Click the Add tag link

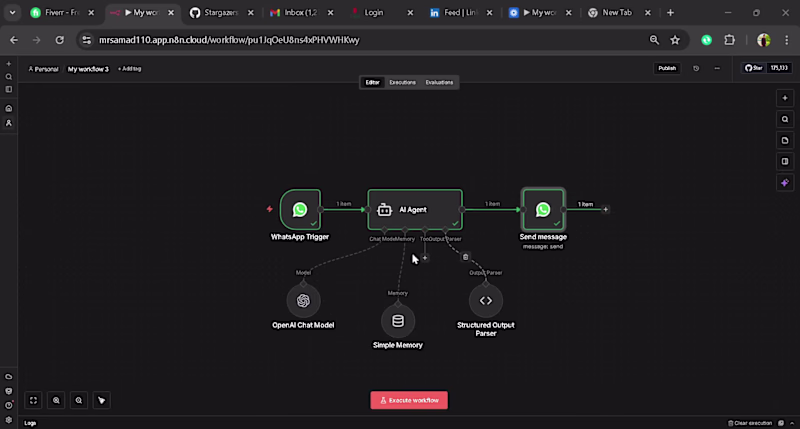130,69
